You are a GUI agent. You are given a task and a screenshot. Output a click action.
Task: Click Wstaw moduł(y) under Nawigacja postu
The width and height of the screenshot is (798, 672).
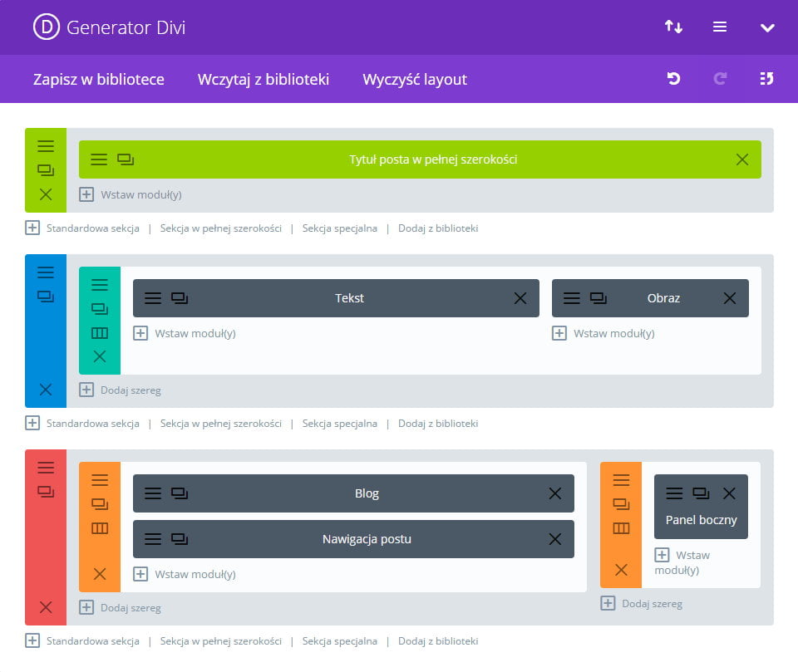click(x=185, y=574)
